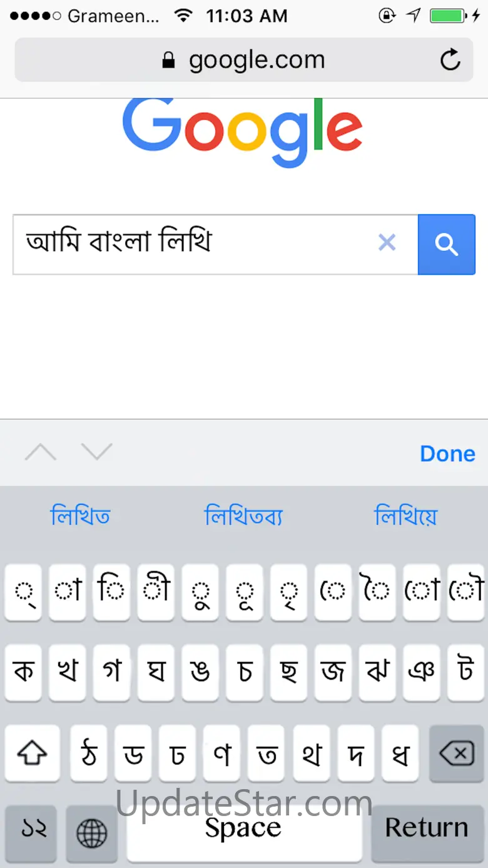Tap the reload page icon
Screen dimensions: 488x868
[x=450, y=60]
